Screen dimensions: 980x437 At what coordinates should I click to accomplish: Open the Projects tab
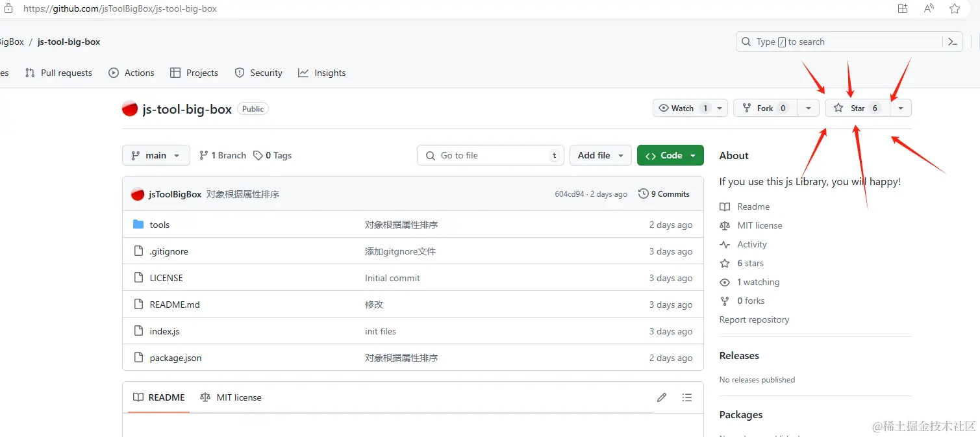point(194,73)
